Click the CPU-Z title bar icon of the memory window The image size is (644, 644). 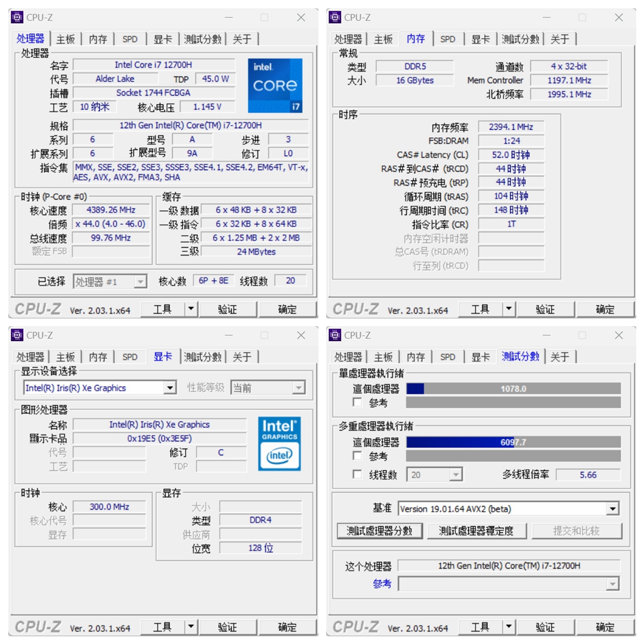(x=334, y=17)
